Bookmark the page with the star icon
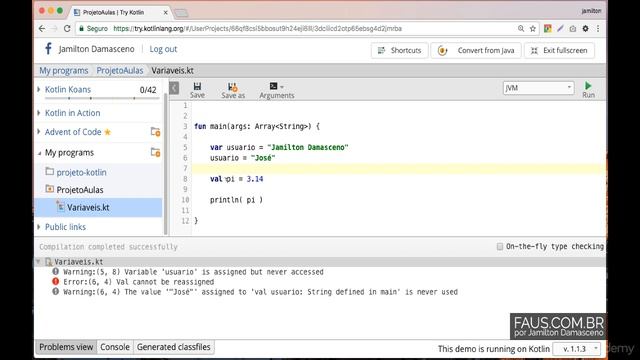The image size is (640, 360). 533,29
